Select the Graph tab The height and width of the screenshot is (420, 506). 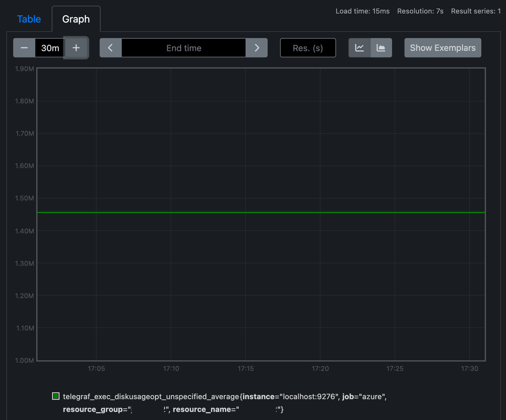click(76, 19)
